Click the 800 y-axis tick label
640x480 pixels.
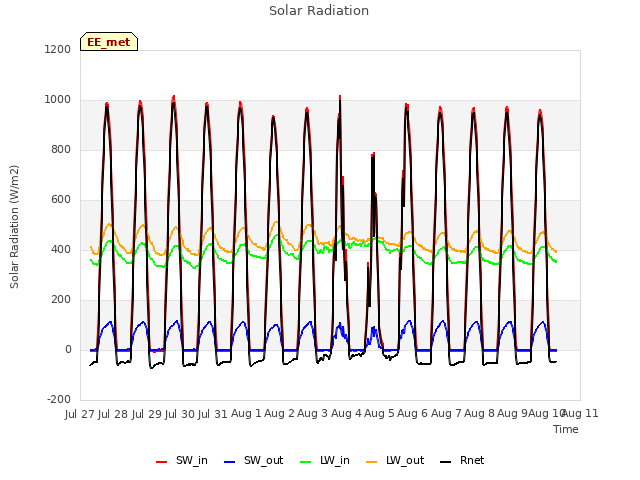(x=61, y=150)
